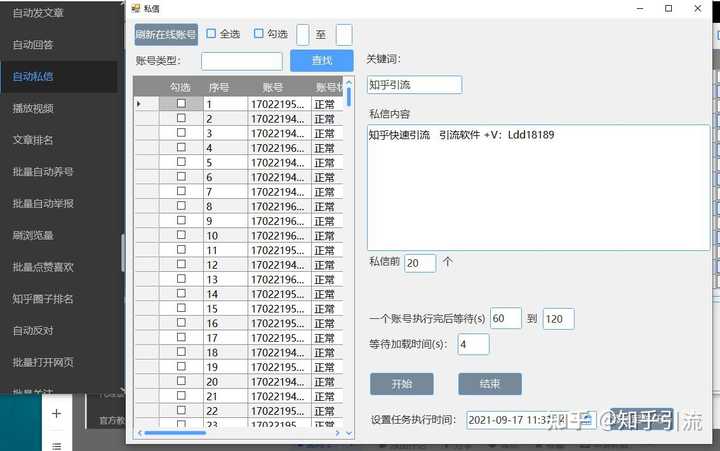Viewport: 720px width, 451px height.
Task: Click the range start field before 至
Action: pos(303,35)
